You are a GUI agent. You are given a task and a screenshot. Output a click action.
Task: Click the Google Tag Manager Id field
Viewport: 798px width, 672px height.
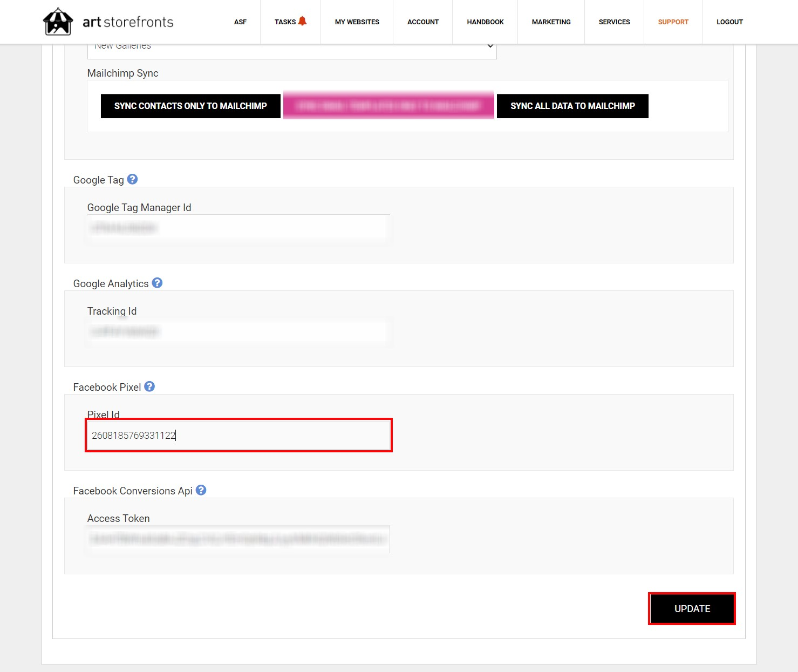(x=238, y=228)
